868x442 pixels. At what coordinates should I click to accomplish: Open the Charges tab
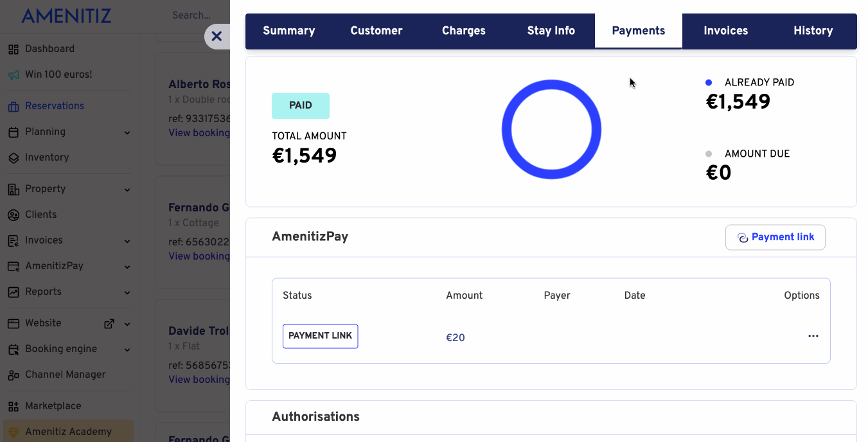464,31
